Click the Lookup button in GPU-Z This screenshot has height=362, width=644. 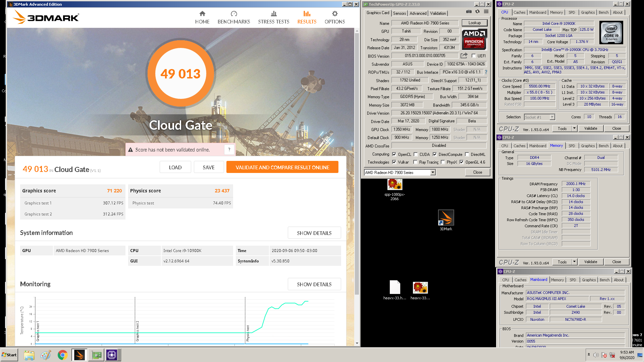pyautogui.click(x=474, y=23)
